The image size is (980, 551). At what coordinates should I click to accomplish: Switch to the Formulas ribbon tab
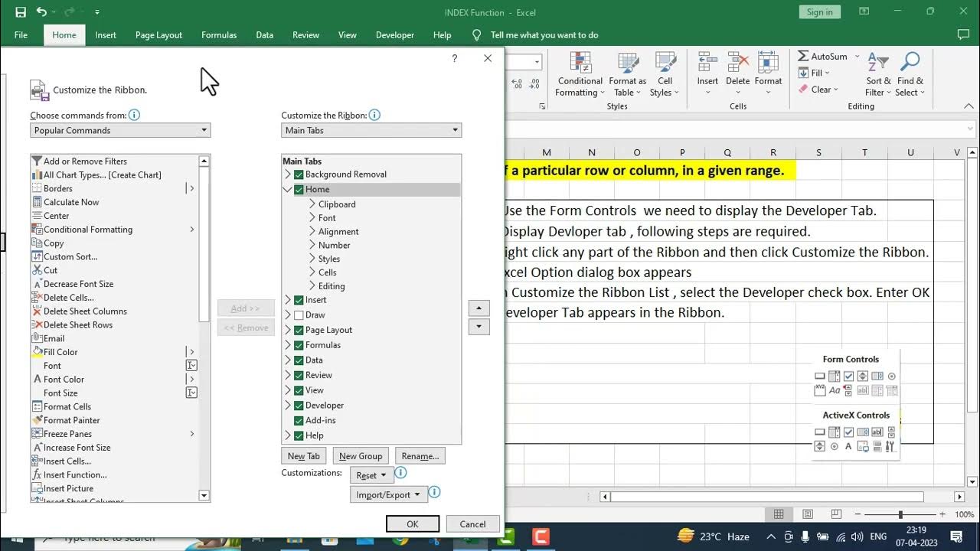click(x=219, y=35)
